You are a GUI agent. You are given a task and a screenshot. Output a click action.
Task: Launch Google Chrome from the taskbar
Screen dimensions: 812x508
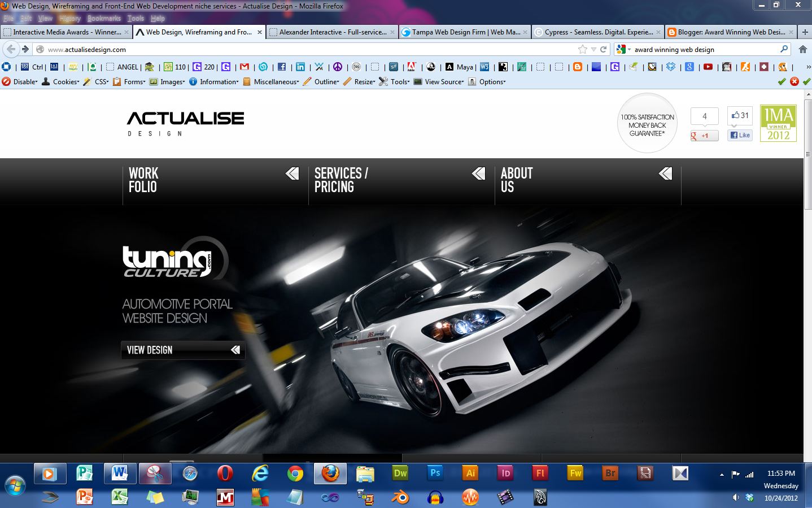[x=295, y=474]
